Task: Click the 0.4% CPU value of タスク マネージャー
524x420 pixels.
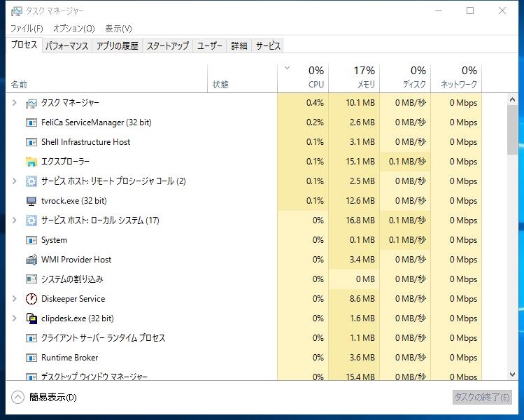Action: pyautogui.click(x=315, y=103)
